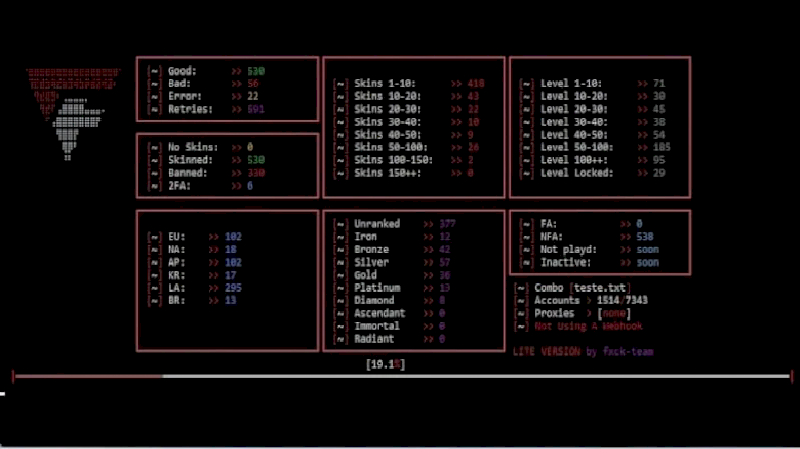
Task: Select "Not Using A Webhook" text
Action: pyautogui.click(x=588, y=326)
